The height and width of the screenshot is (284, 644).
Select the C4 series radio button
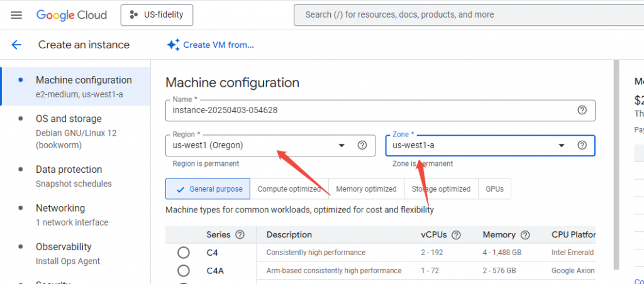(184, 253)
